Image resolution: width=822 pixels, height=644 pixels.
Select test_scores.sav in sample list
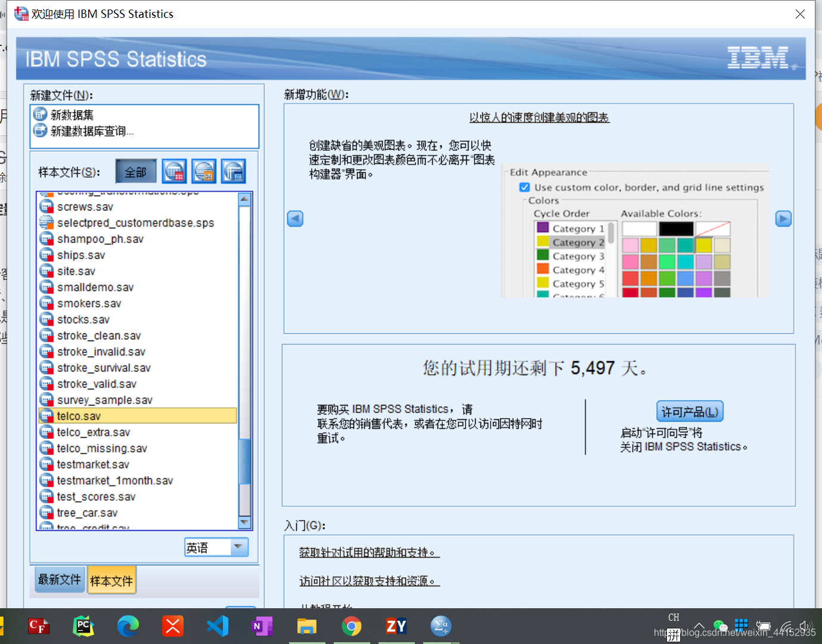click(x=138, y=496)
